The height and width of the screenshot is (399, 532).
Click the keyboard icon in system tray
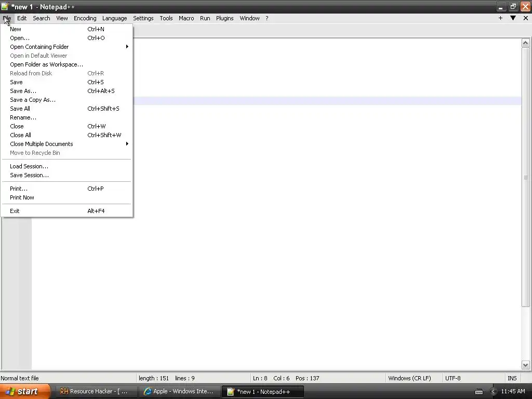pos(479,392)
